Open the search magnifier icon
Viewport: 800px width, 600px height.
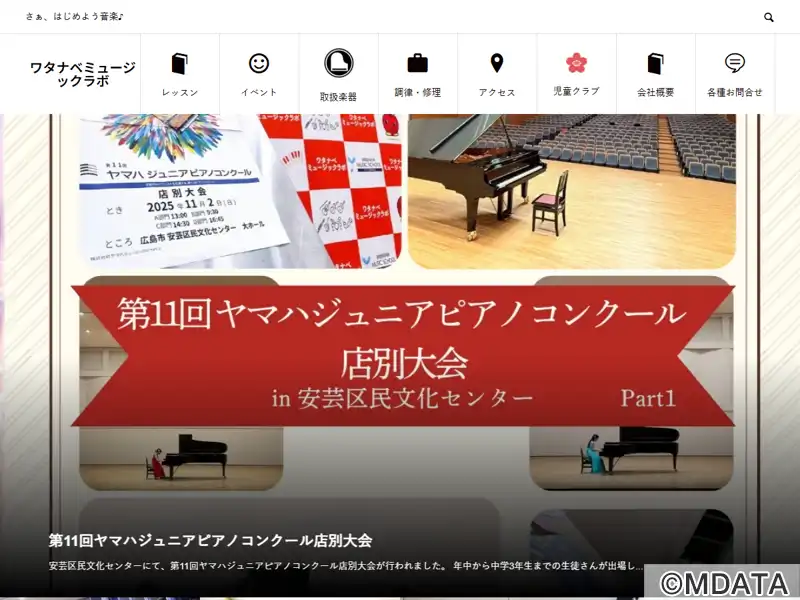[x=768, y=17]
